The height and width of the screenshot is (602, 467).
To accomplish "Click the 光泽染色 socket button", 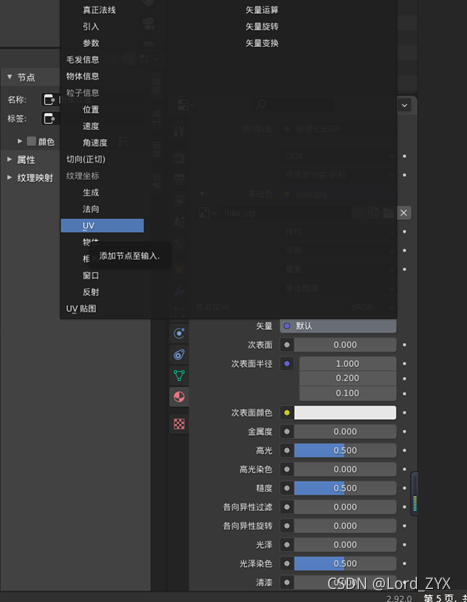I will point(287,563).
